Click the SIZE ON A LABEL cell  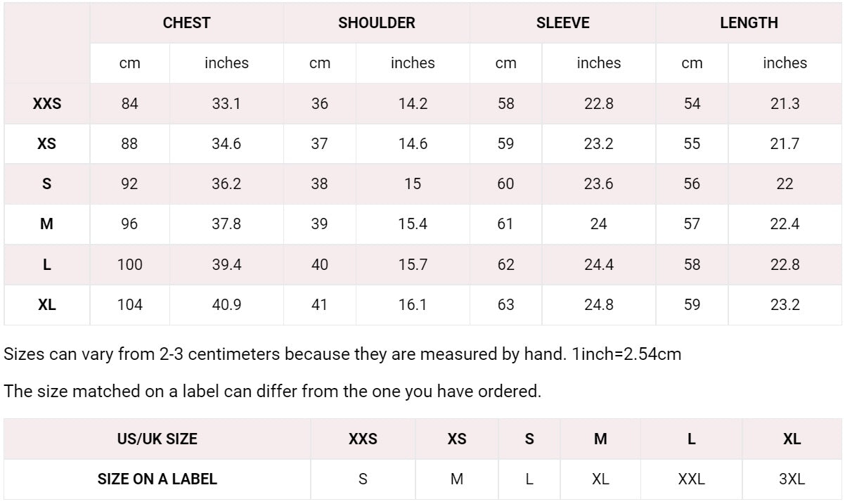pyautogui.click(x=157, y=479)
